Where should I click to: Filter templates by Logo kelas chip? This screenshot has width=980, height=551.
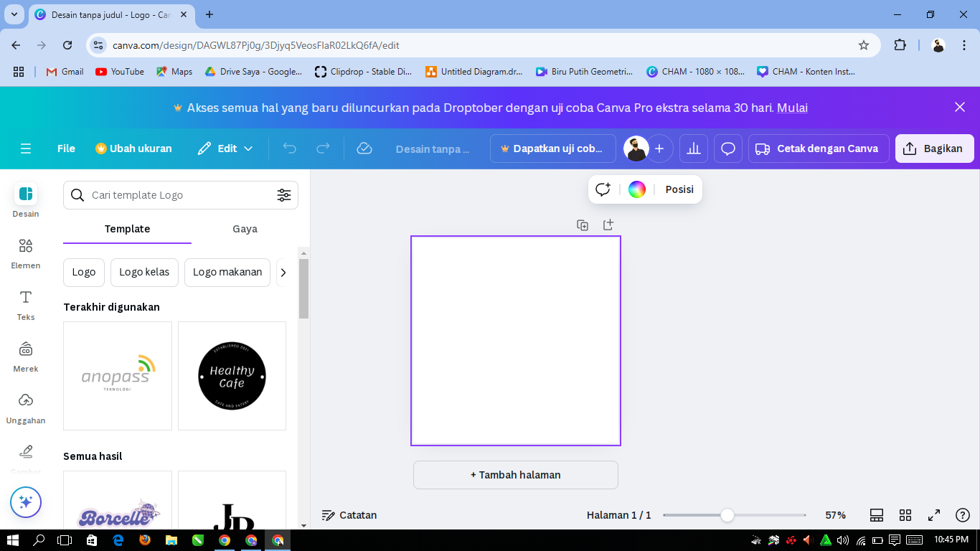[144, 273]
